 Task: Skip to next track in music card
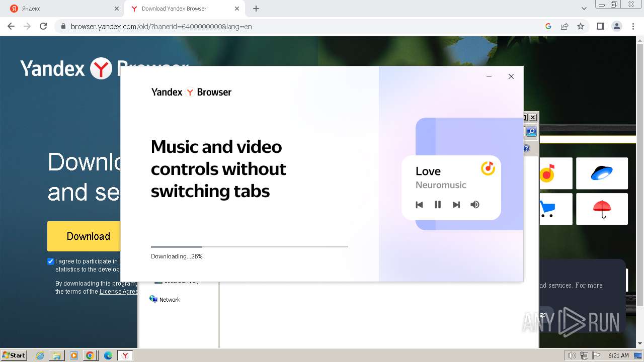(x=456, y=205)
